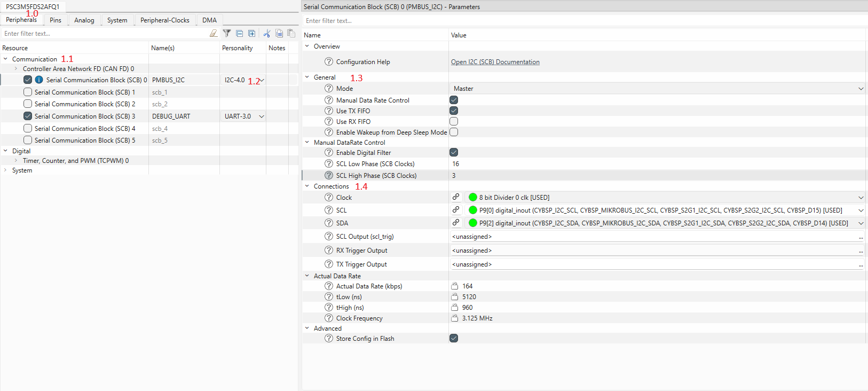This screenshot has width=868, height=391.
Task: Click the clear filter eraser icon
Action: point(214,33)
